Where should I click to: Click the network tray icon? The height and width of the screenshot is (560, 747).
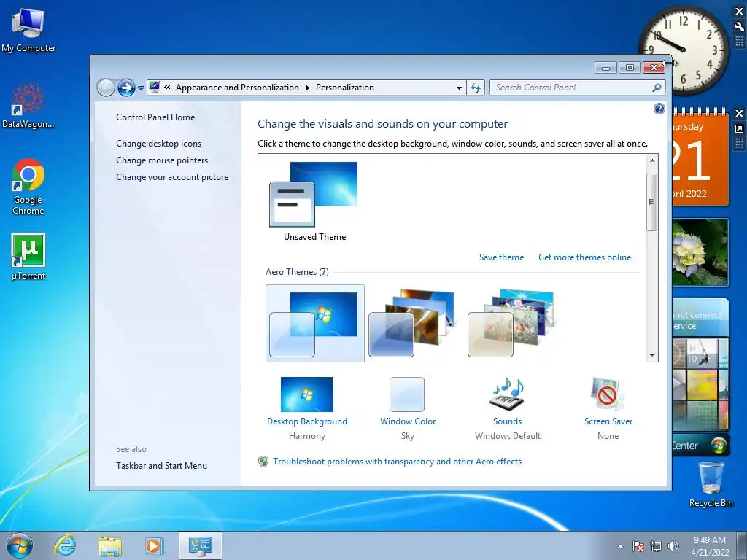pyautogui.click(x=656, y=546)
